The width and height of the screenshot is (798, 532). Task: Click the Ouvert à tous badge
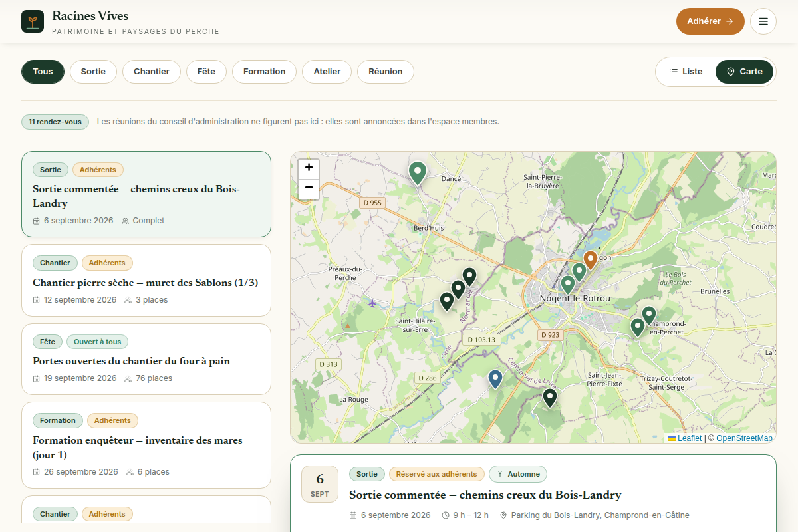(x=97, y=342)
